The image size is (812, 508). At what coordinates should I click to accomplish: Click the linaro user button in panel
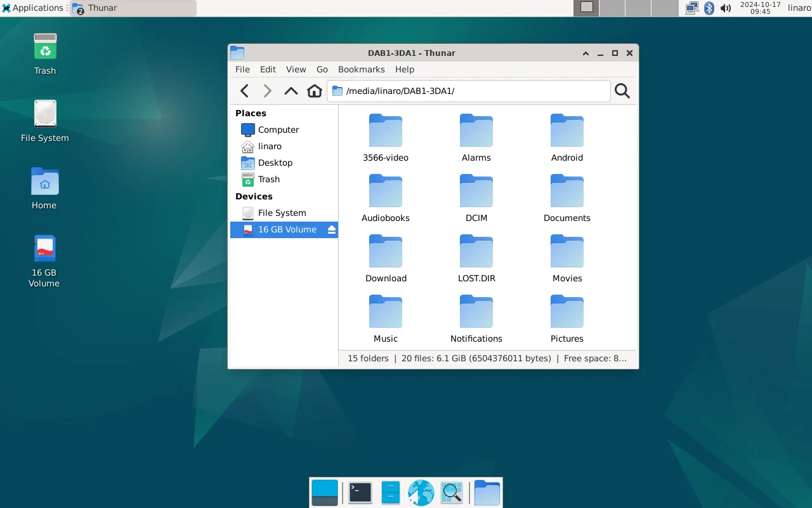pyautogui.click(x=799, y=8)
